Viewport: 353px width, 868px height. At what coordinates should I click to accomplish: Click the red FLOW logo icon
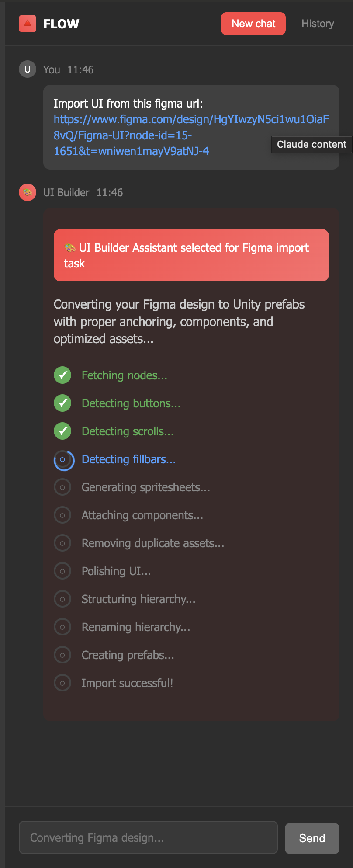28,24
